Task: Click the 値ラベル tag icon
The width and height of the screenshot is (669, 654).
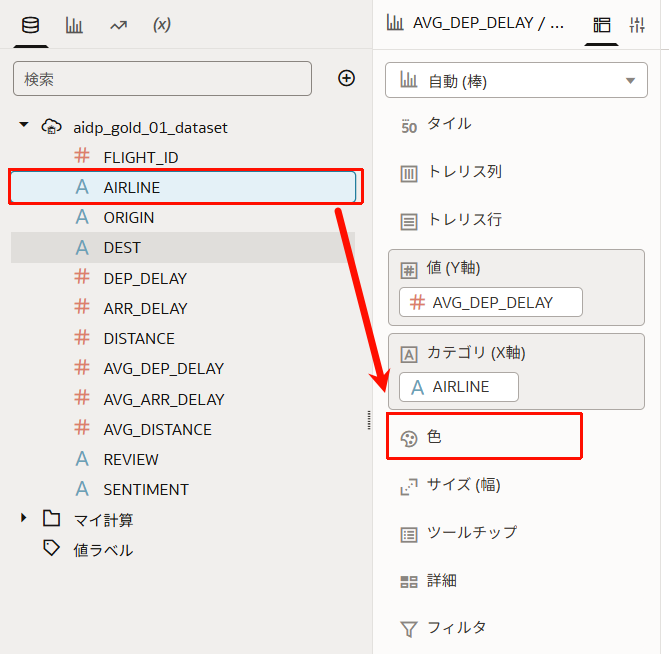Action: click(x=51, y=548)
